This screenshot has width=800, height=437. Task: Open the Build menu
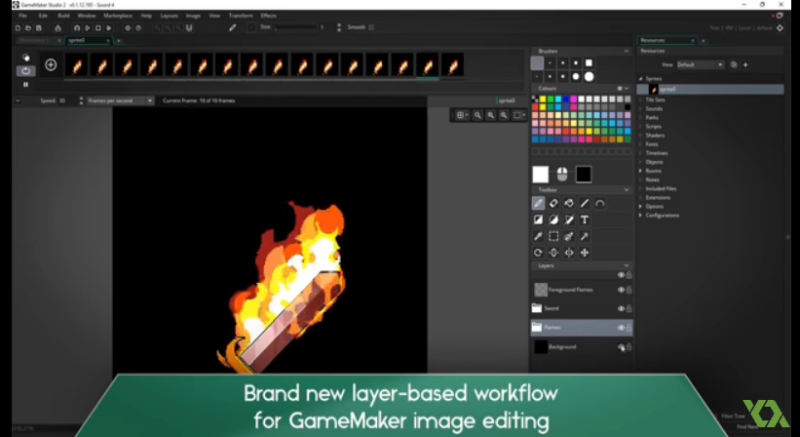pos(64,16)
